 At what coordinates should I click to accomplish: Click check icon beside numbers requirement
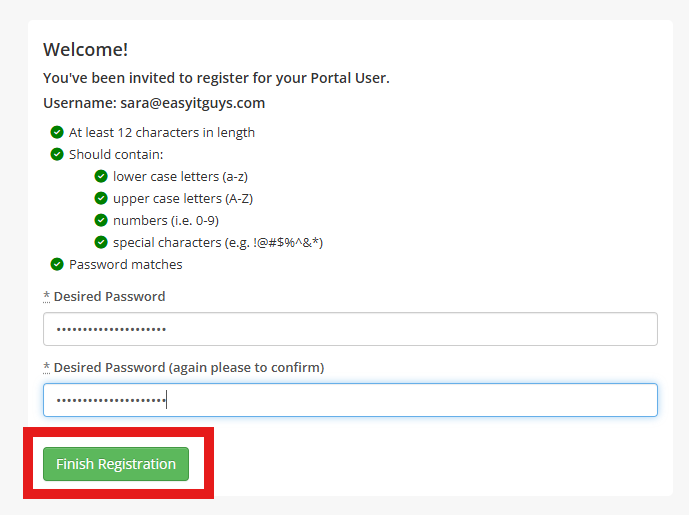(x=101, y=220)
